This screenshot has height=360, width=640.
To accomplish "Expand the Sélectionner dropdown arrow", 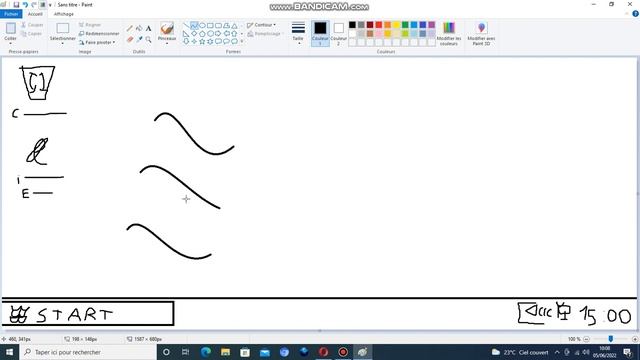I will click(62, 43).
